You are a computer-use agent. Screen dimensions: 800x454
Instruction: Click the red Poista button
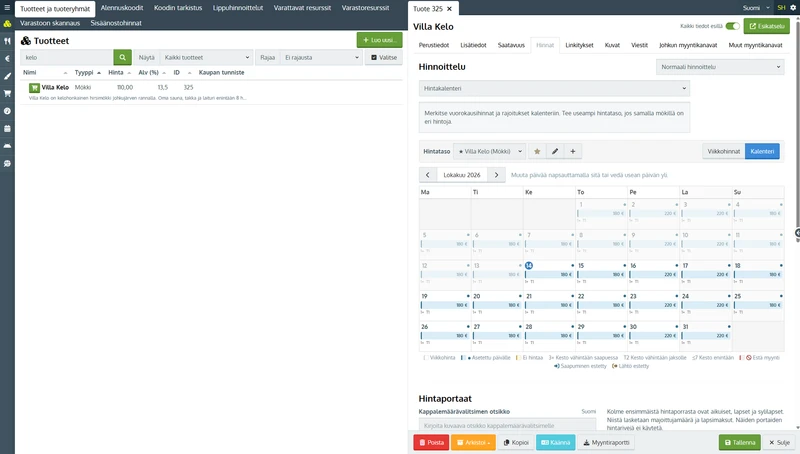(x=431, y=443)
